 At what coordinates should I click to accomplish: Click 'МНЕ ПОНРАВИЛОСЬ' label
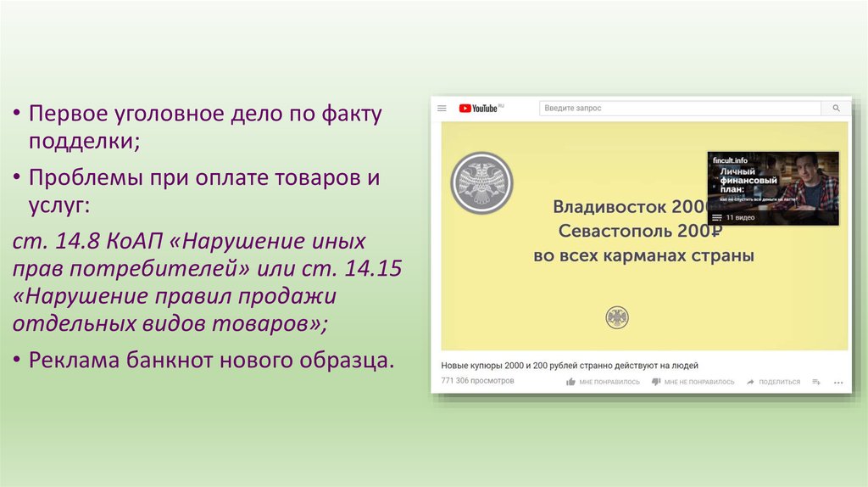pyautogui.click(x=609, y=382)
